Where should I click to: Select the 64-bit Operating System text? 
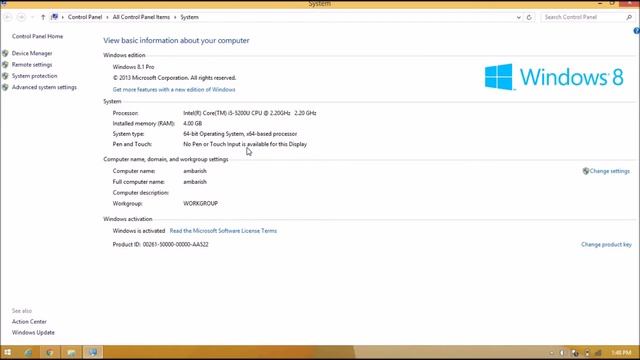coord(240,134)
